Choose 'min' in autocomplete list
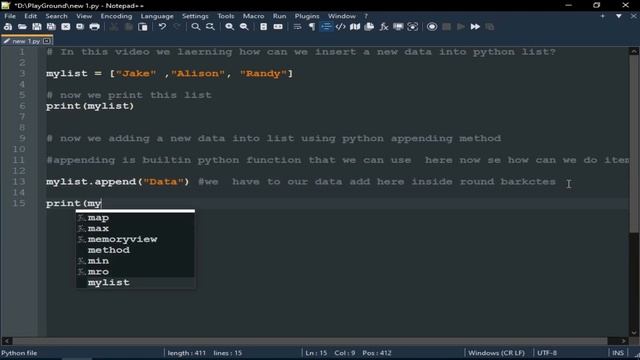 136,261
